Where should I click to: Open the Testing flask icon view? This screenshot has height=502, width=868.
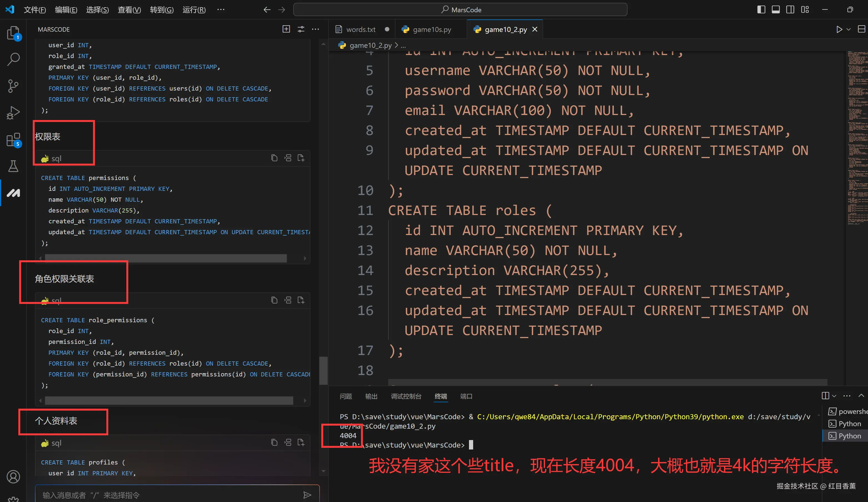[13, 166]
